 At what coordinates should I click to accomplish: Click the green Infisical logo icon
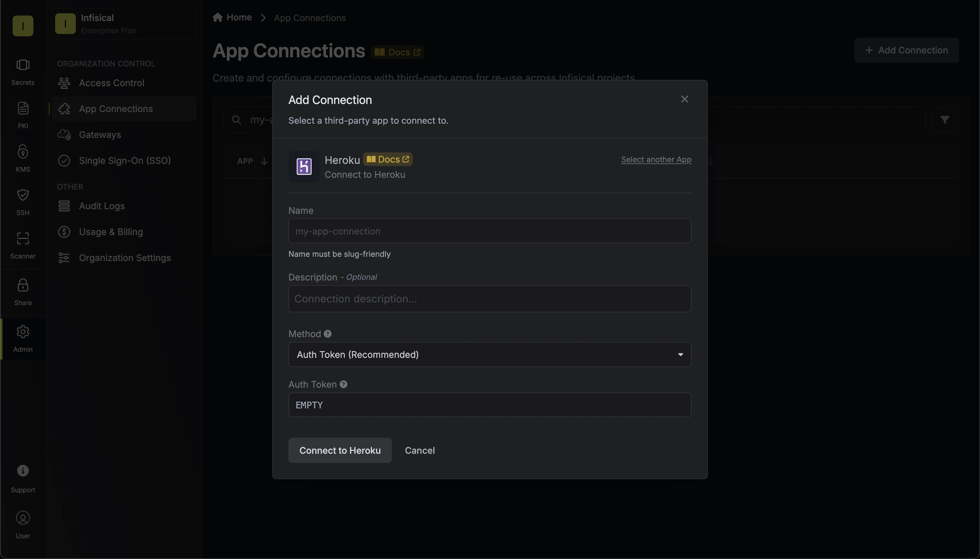tap(23, 26)
